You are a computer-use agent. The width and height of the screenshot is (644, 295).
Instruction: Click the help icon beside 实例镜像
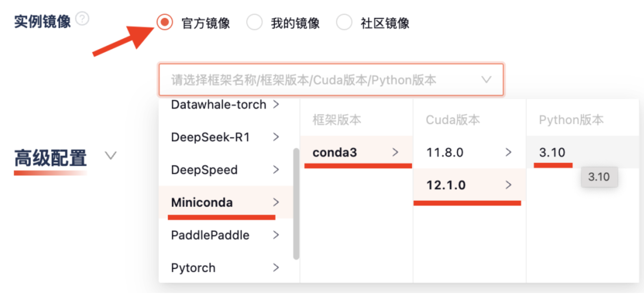82,19
